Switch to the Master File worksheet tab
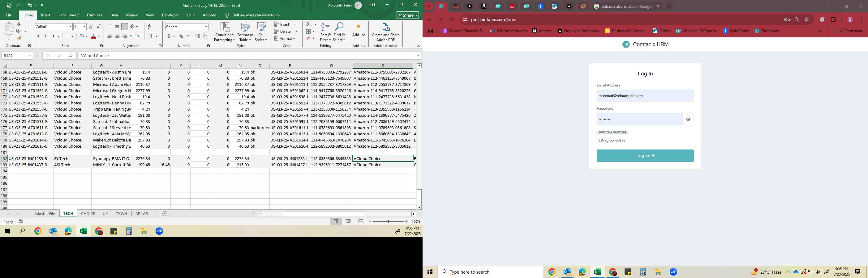This screenshot has width=868, height=278. pyautogui.click(x=45, y=214)
